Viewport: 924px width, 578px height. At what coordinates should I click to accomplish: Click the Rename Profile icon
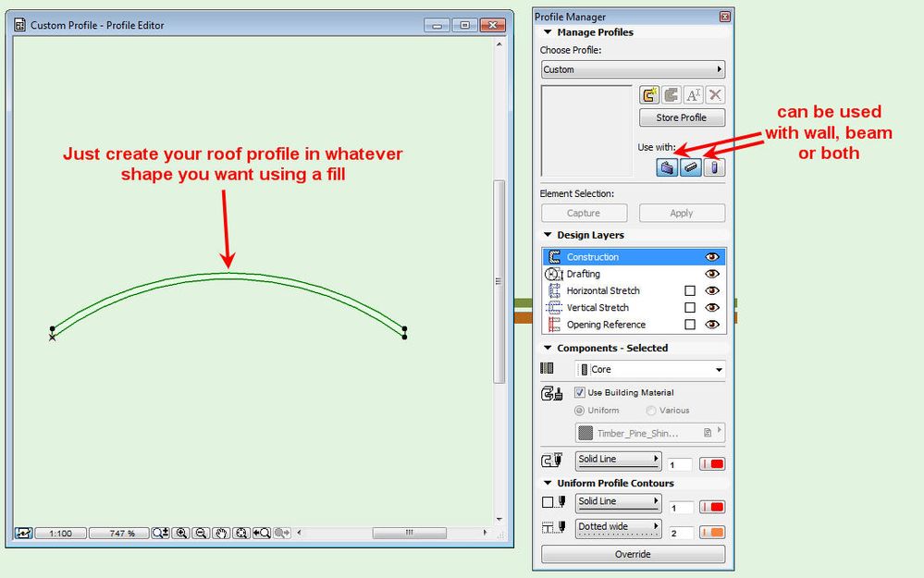pyautogui.click(x=693, y=95)
